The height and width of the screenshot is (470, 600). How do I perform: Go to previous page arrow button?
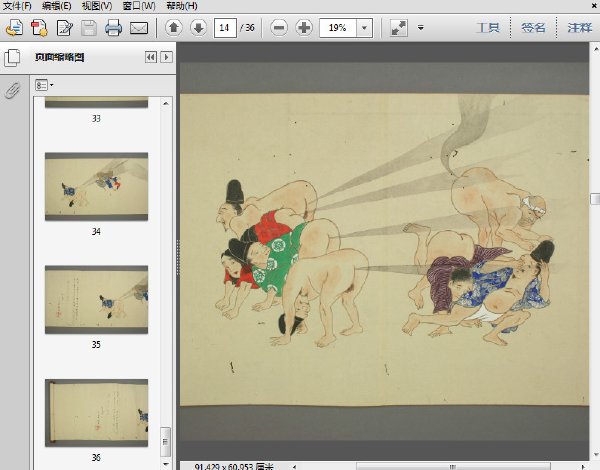click(x=174, y=28)
